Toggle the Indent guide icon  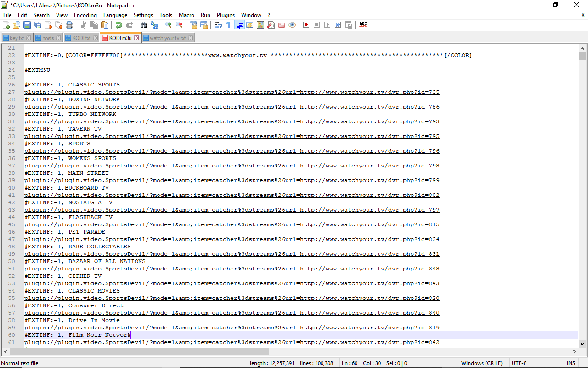239,25
